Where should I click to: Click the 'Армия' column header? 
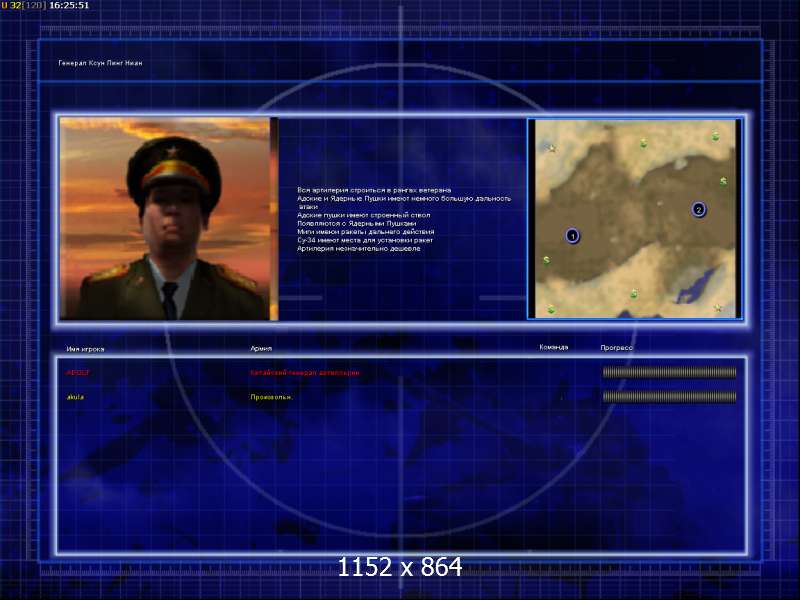[261, 348]
